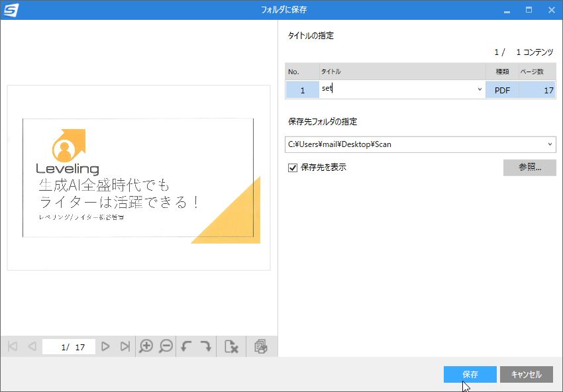Delete the current scanned page

[x=231, y=346]
